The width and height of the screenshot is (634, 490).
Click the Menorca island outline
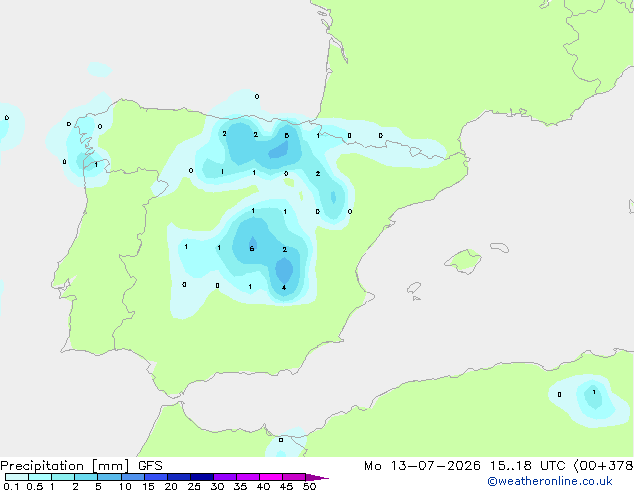[x=500, y=247]
